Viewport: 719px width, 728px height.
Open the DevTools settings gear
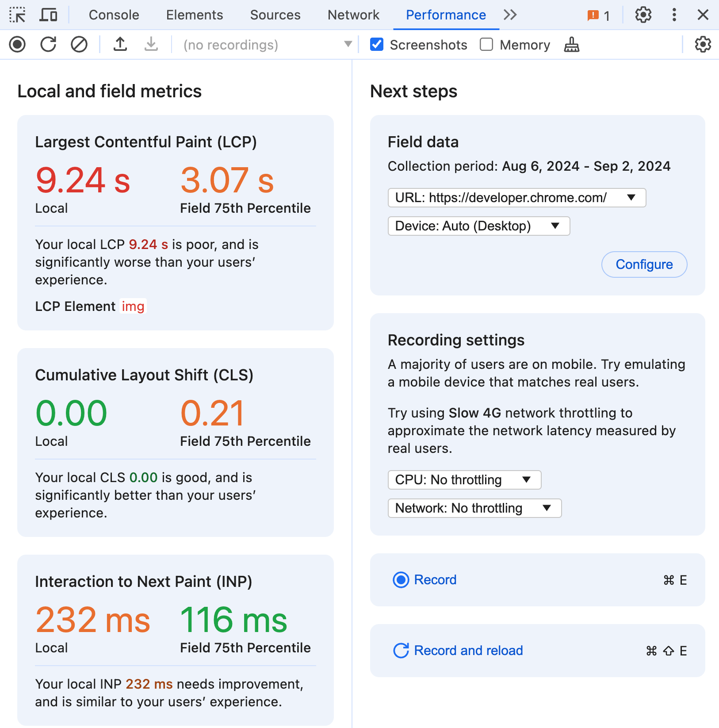coord(643,15)
